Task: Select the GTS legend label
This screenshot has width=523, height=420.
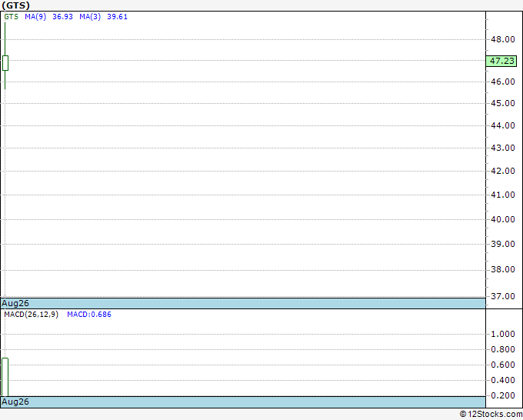Action: 12,17
